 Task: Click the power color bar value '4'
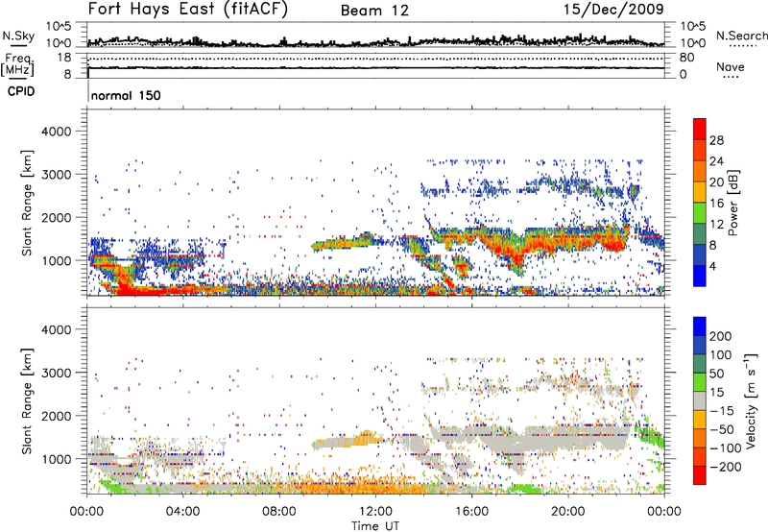click(713, 266)
